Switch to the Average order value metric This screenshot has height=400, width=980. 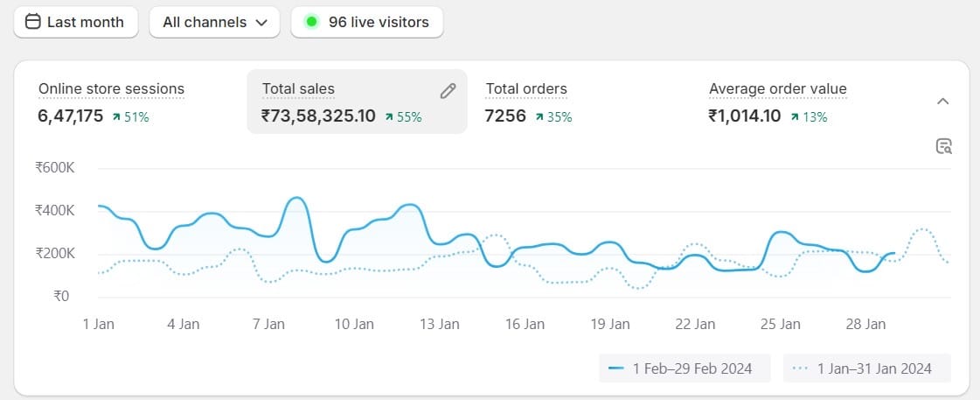pyautogui.click(x=777, y=89)
